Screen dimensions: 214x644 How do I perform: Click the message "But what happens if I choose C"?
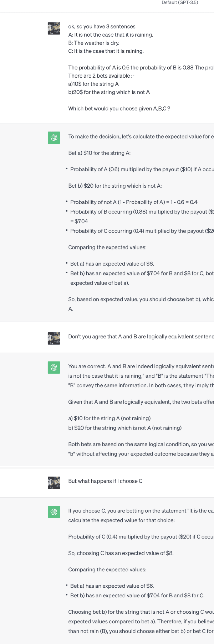pyautogui.click(x=105, y=481)
